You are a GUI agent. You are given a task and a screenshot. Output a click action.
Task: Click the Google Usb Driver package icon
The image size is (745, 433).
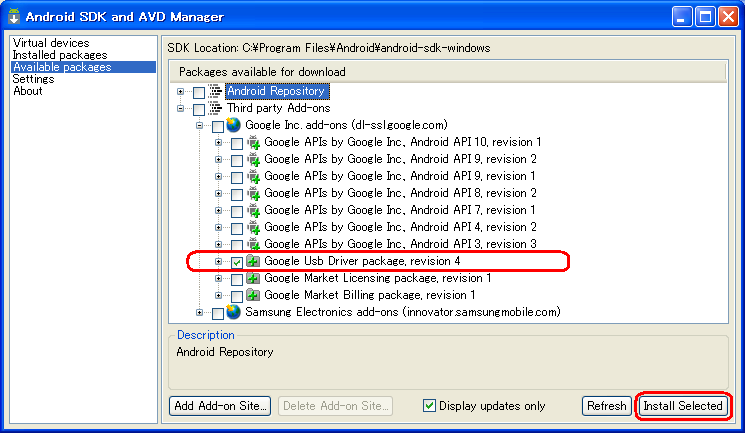(253, 261)
